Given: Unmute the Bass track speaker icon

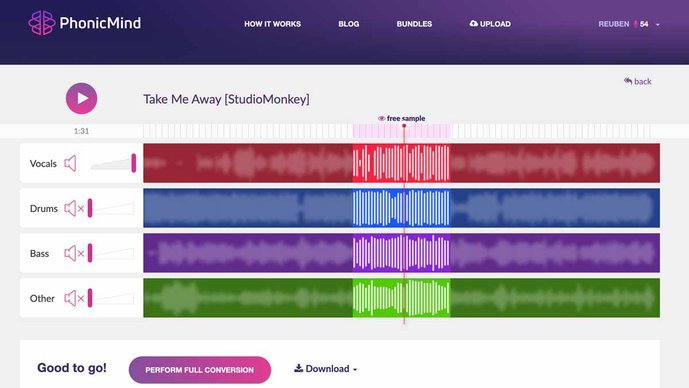Looking at the screenshot, I should (x=74, y=253).
